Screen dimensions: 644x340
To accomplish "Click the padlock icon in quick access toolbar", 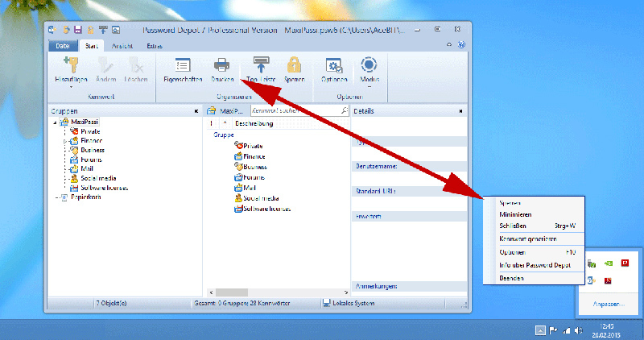I will pos(90,30).
